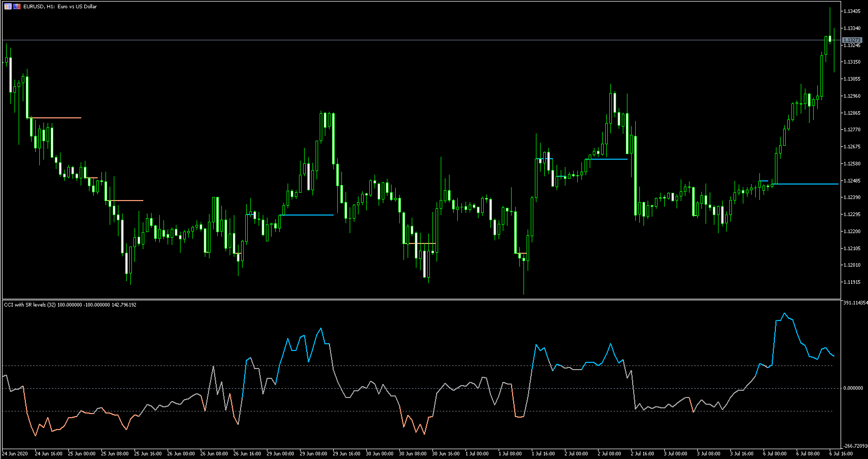Screen dimensions: 868x459
Task: Click the 26 Jun 16:00 time label
Action: pyautogui.click(x=247, y=454)
